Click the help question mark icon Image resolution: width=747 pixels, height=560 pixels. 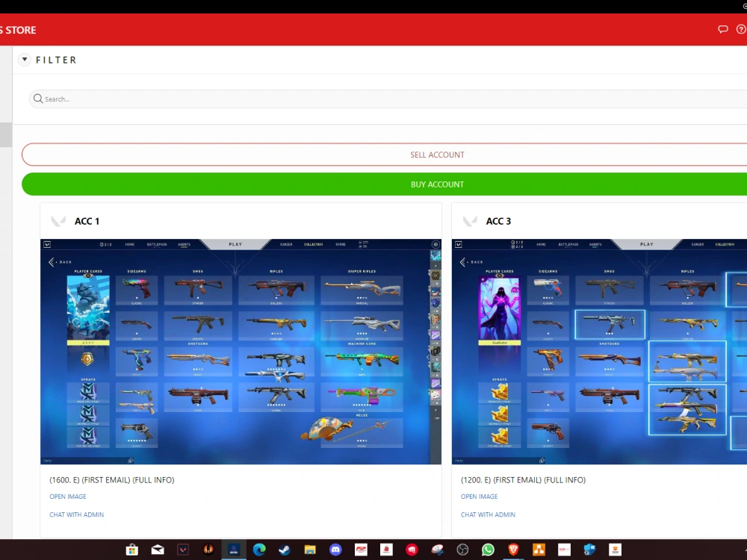741,30
